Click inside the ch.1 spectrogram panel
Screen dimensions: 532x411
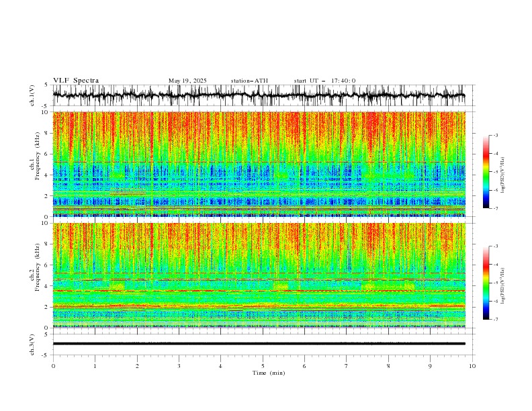coord(259,164)
